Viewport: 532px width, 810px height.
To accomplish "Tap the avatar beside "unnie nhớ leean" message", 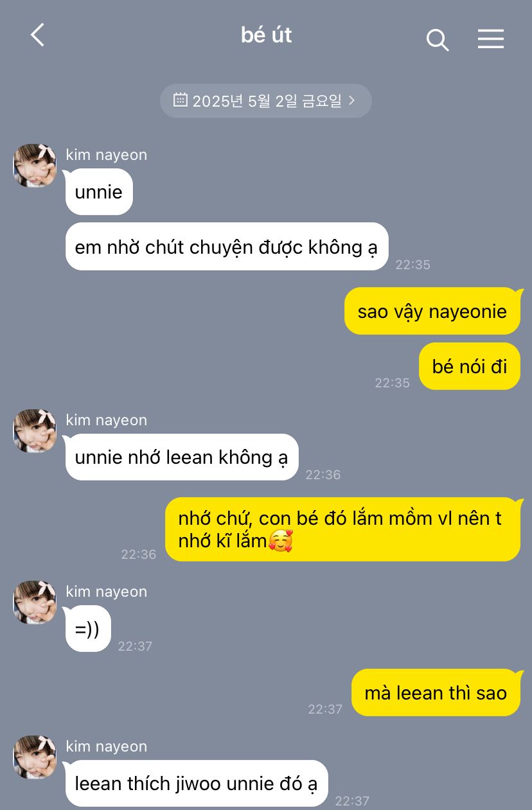I will [x=35, y=431].
